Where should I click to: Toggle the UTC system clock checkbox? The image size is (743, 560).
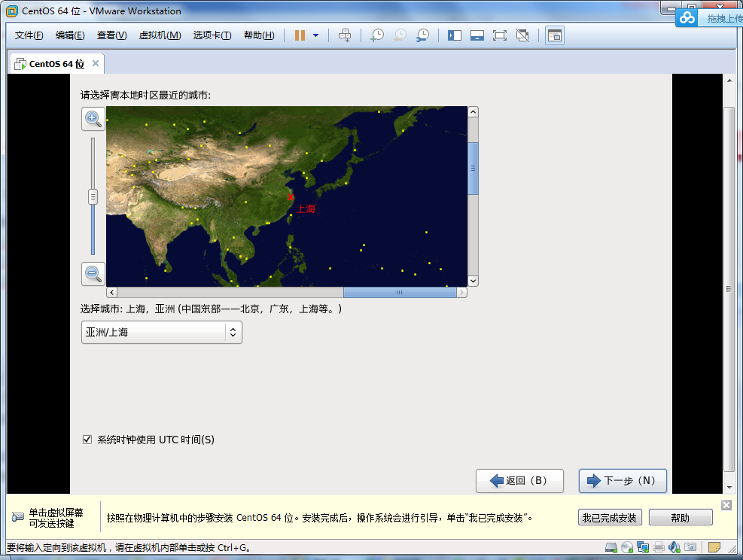87,439
